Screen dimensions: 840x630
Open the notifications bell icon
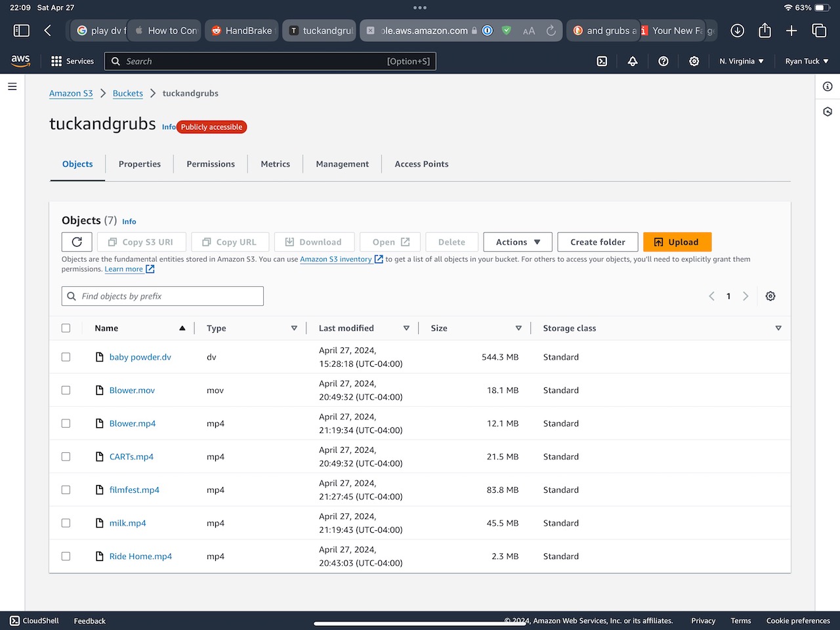click(x=633, y=61)
